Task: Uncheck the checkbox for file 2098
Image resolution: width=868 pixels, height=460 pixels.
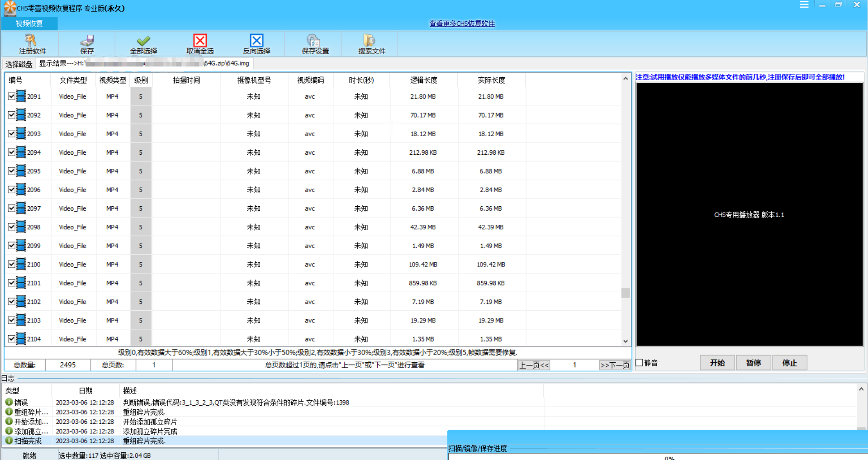Action: click(11, 227)
